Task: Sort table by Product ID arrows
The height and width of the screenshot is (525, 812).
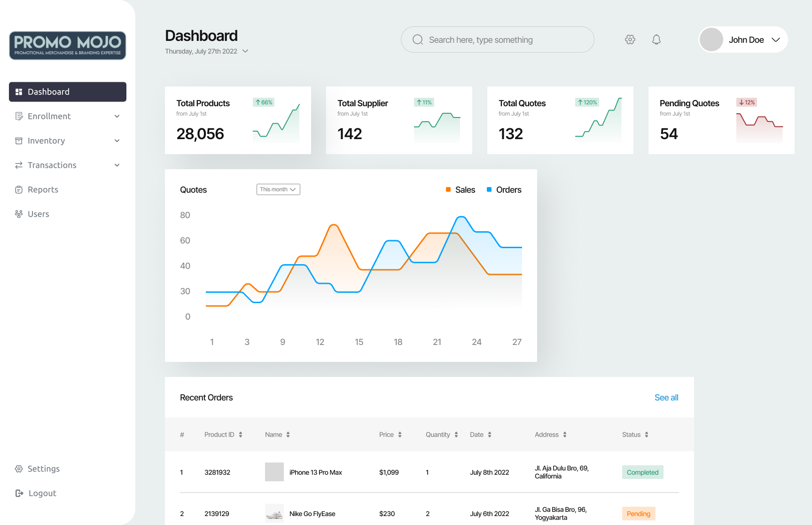Action: (x=241, y=435)
